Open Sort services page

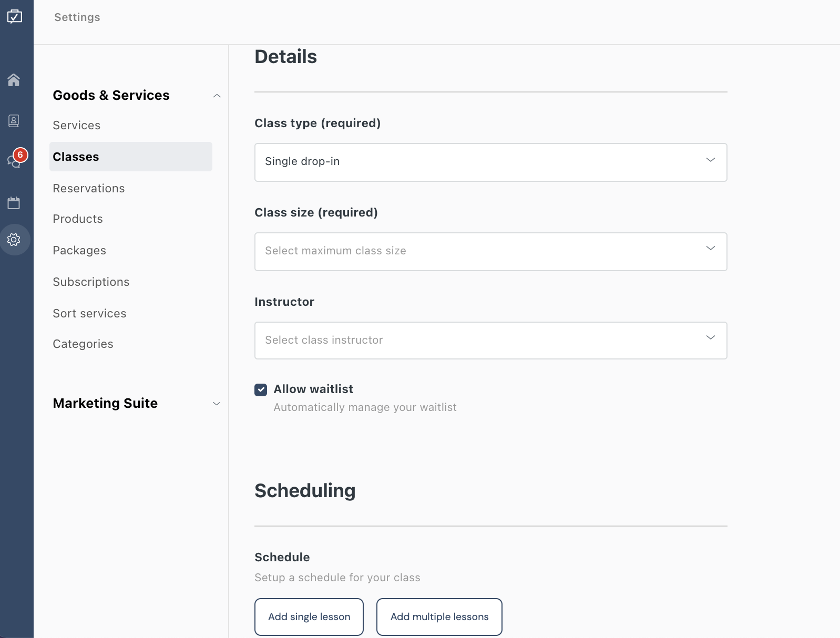(89, 313)
